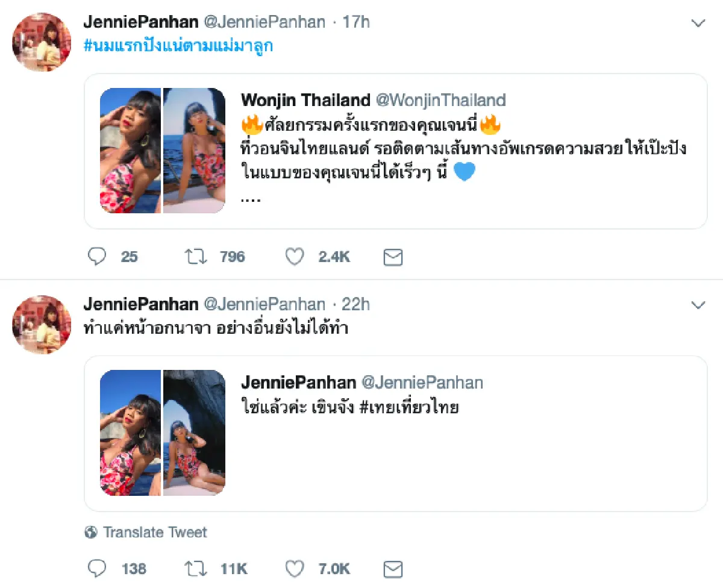View the rock arch photo in quoted JenniePanhan tweet
The height and width of the screenshot is (588, 723).
[x=194, y=433]
